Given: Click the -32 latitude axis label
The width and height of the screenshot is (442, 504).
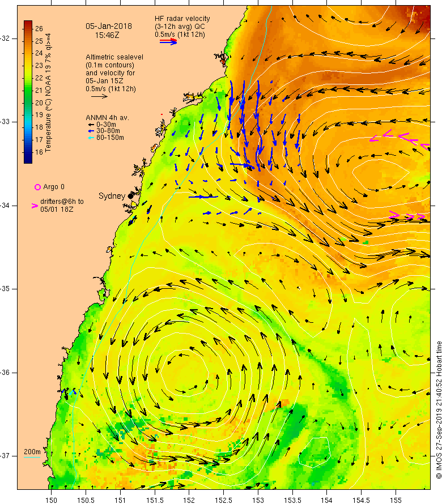Looking at the screenshot, I should pyautogui.click(x=5, y=39).
